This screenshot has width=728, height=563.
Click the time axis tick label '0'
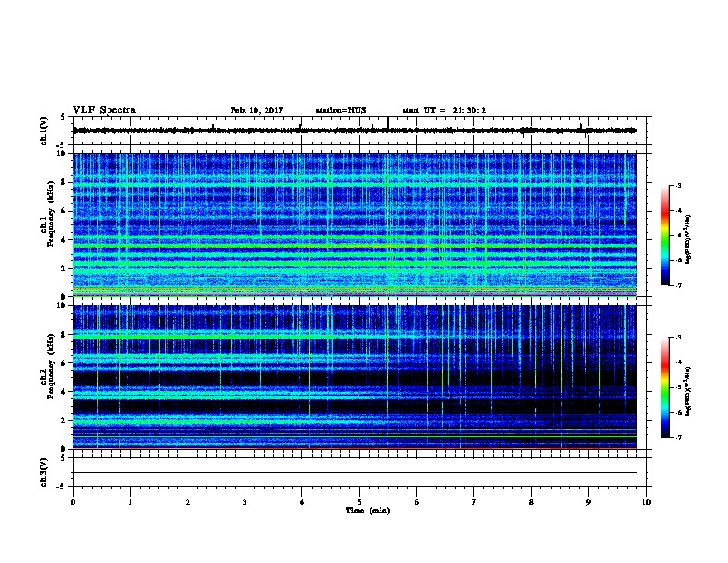pos(73,501)
